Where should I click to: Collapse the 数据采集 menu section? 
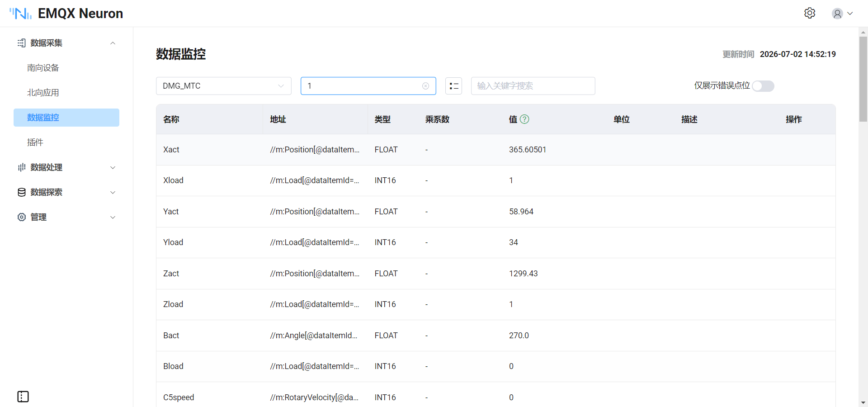[x=113, y=43]
